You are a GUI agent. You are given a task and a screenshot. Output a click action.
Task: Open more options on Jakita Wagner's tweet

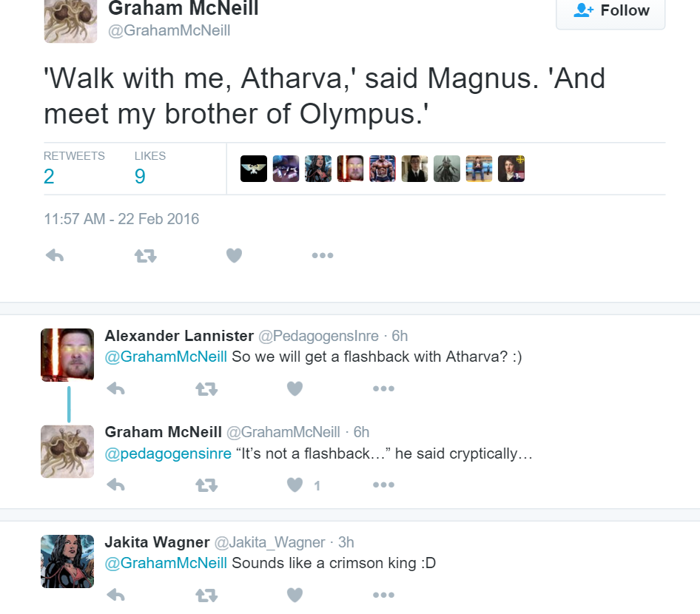(383, 595)
